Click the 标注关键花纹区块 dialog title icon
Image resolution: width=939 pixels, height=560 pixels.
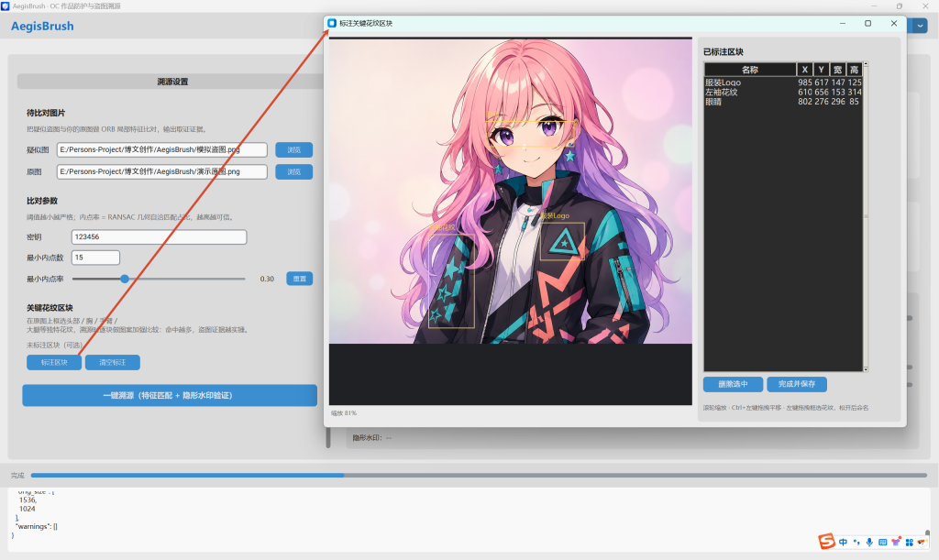(x=332, y=23)
